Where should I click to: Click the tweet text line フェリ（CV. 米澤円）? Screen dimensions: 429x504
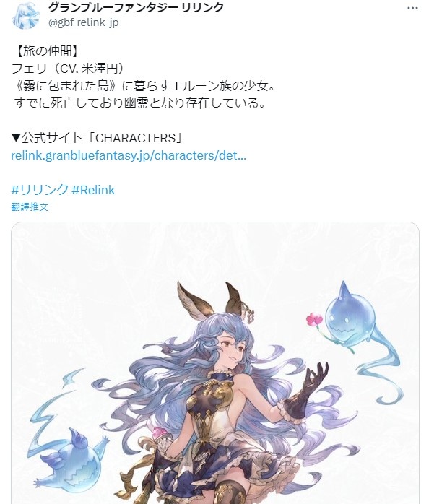tap(68, 68)
